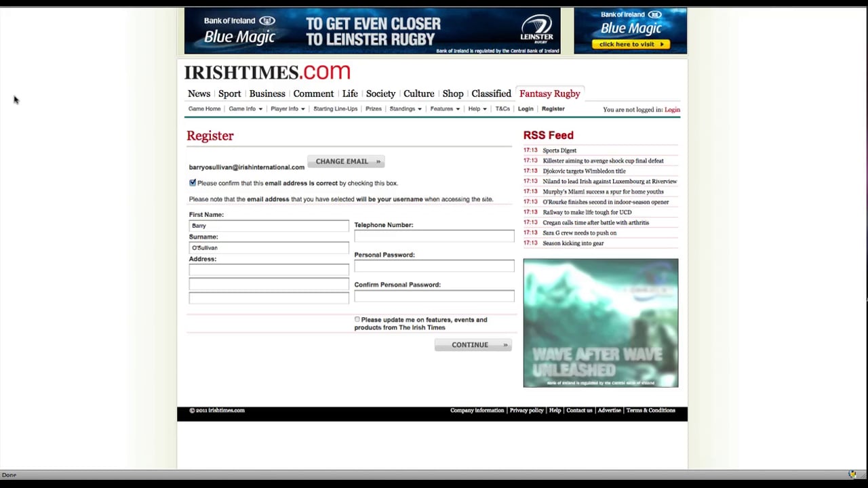Click the Help footer link
The image size is (868, 488).
(x=555, y=410)
